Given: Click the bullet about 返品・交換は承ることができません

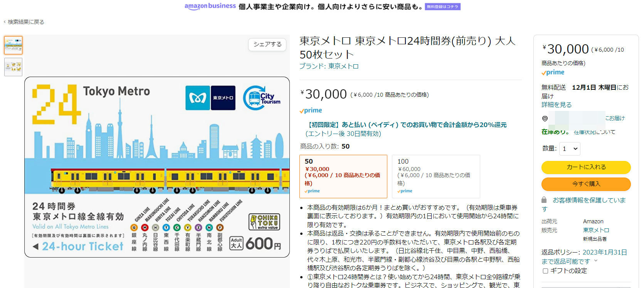Looking at the screenshot, I should pyautogui.click(x=413, y=251).
